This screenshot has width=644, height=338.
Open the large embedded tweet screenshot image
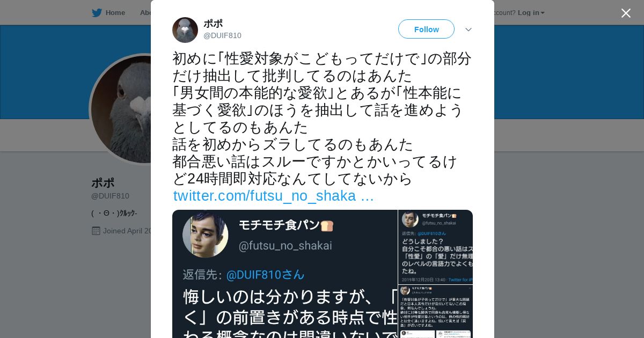[284, 274]
